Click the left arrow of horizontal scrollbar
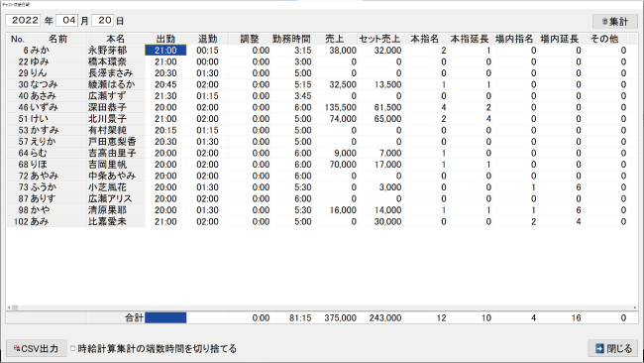The image size is (644, 363). [9, 307]
